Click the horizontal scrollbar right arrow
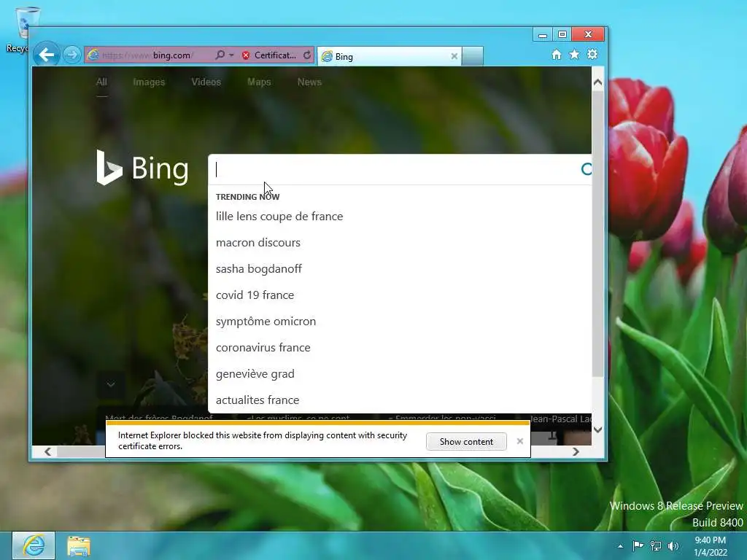 [576, 451]
